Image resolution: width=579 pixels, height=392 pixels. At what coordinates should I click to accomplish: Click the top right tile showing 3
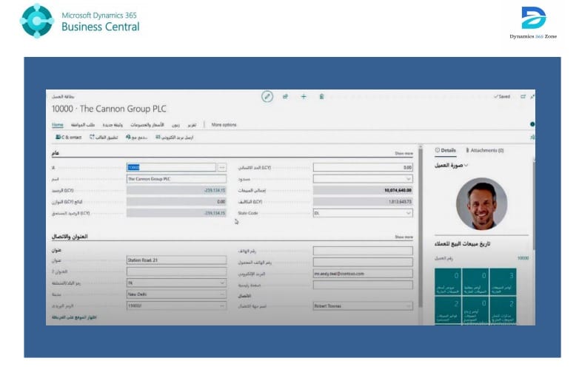point(503,282)
